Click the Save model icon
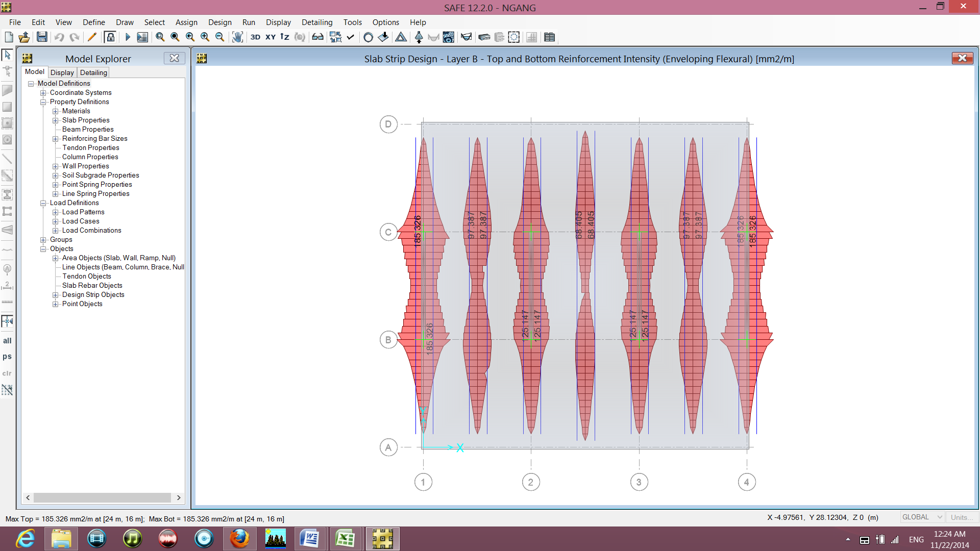The height and width of the screenshot is (551, 980). (x=42, y=37)
